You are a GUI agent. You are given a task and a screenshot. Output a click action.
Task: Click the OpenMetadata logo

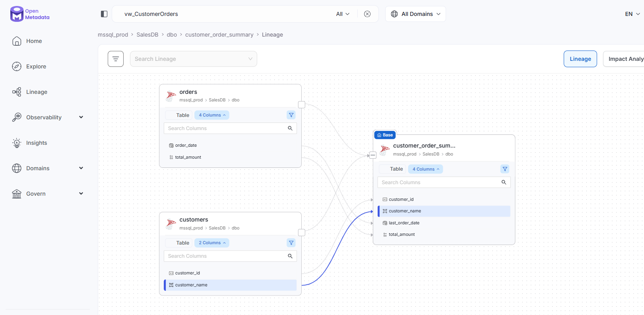30,14
